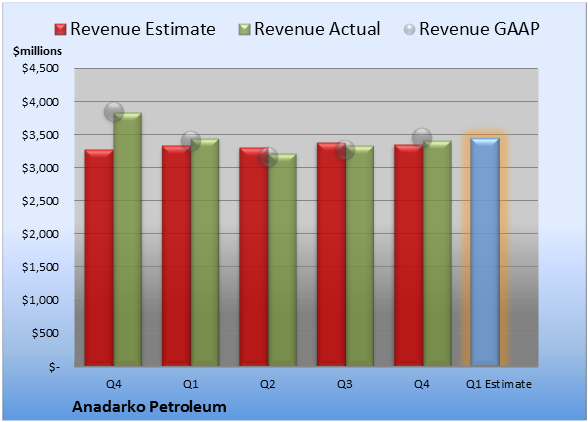Select the "Revenue Actual" legend label
The height and width of the screenshot is (422, 588).
point(317,29)
